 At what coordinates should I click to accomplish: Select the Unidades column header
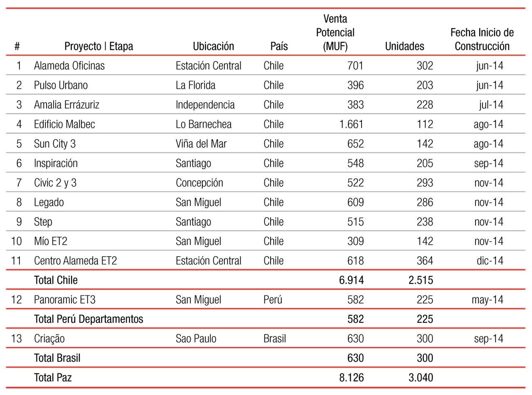tap(404, 46)
